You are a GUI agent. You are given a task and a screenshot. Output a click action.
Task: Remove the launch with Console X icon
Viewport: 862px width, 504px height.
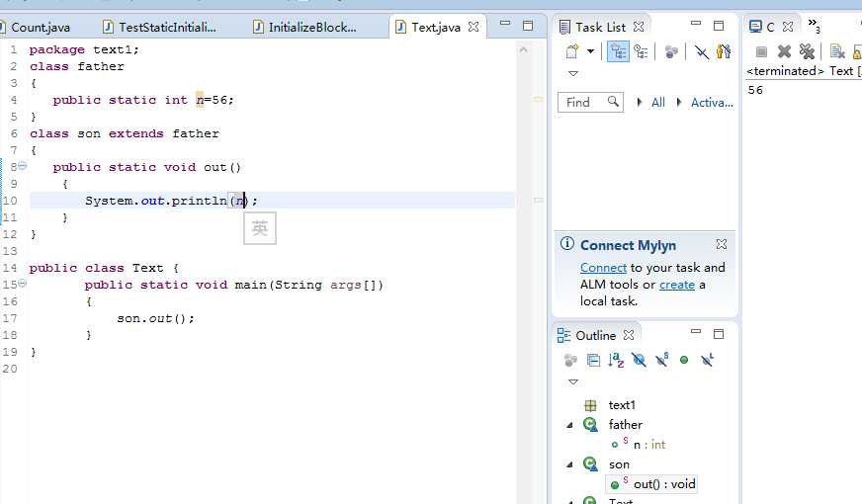tap(784, 51)
